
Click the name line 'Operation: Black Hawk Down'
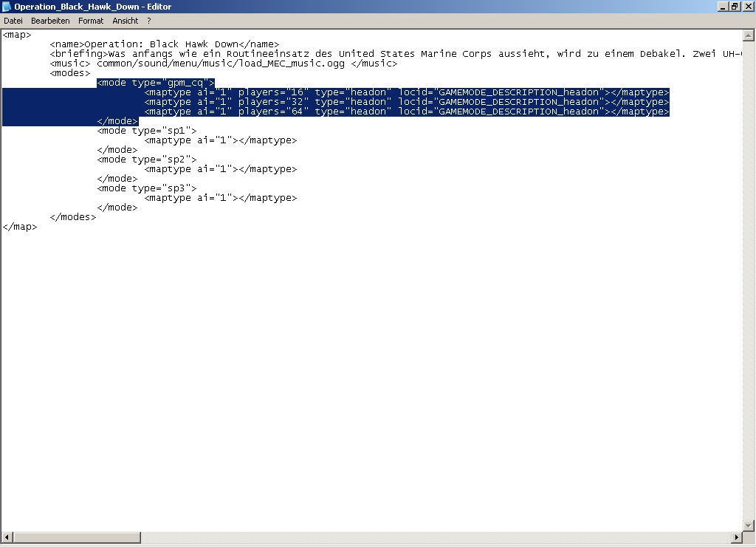pos(165,44)
